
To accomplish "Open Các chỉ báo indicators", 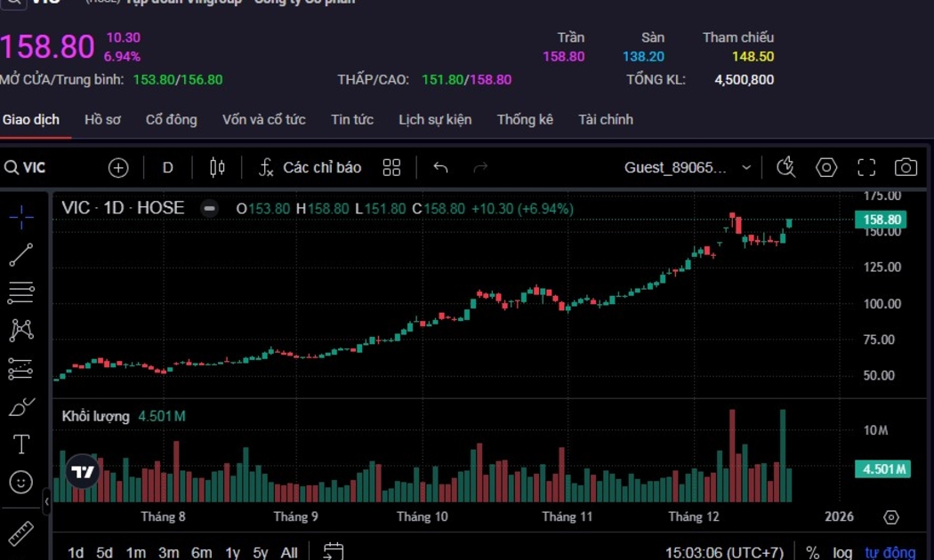I will [x=310, y=167].
